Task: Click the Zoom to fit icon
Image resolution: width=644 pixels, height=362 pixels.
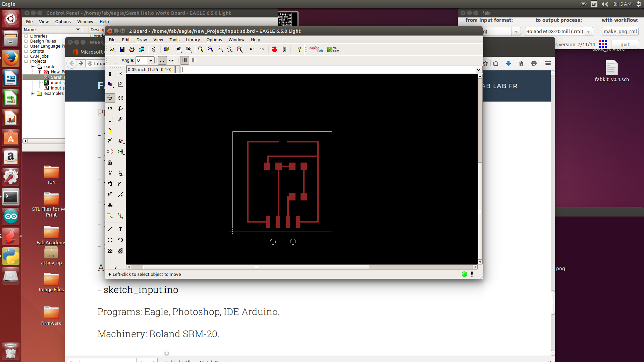Action: 201,50
